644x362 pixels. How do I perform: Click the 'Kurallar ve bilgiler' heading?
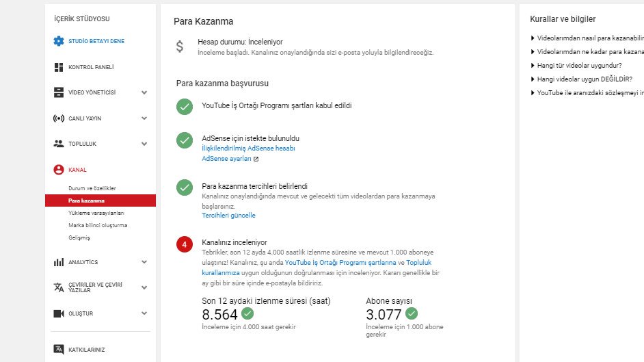(563, 19)
